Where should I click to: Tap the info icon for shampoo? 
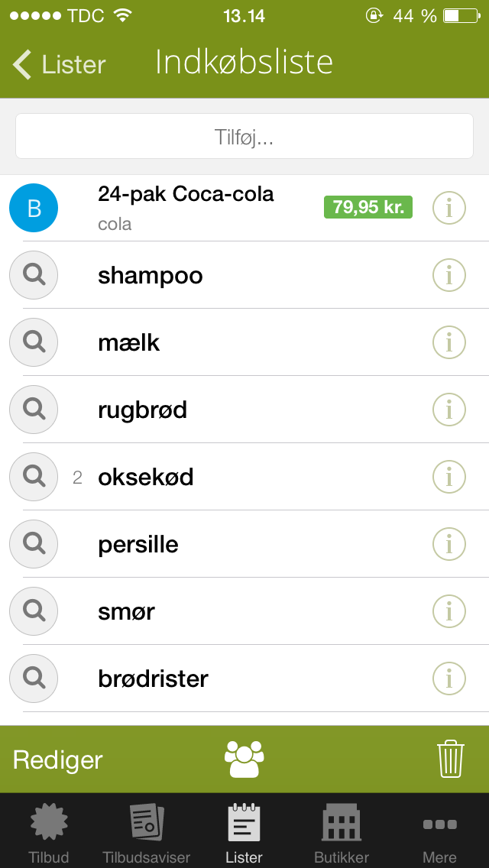(449, 275)
